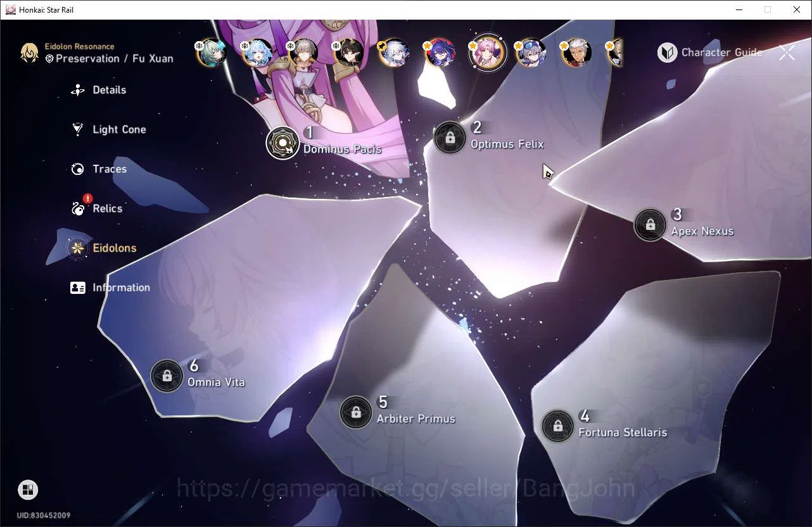Select the dark-haired character avatar
This screenshot has width=812, height=527.
pyautogui.click(x=348, y=53)
